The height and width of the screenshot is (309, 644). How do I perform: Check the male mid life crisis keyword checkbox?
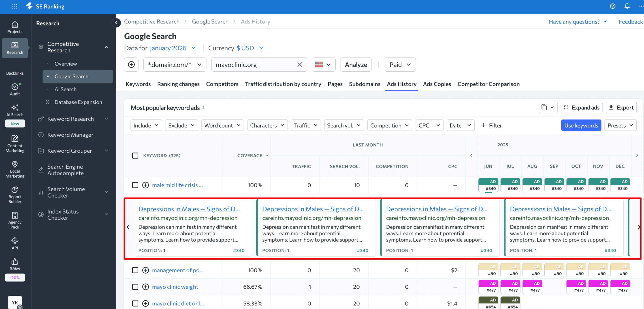(135, 185)
